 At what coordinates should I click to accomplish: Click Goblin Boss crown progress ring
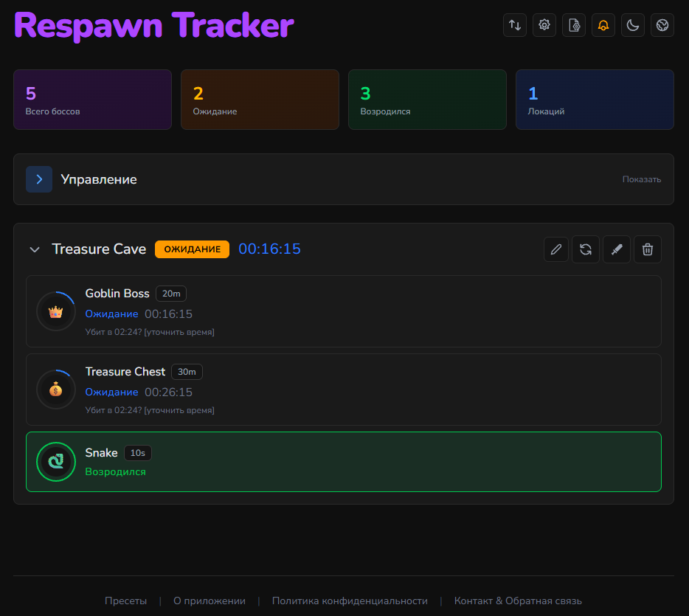(x=55, y=311)
